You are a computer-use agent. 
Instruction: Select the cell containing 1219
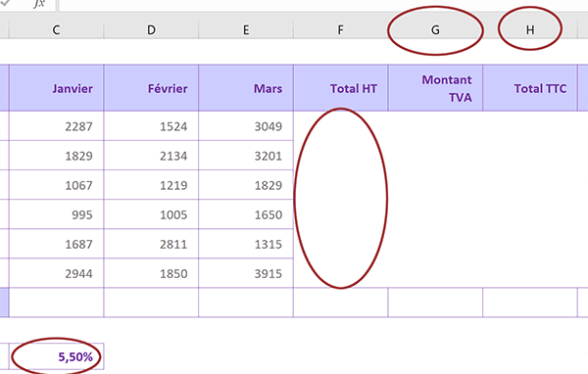pos(151,185)
